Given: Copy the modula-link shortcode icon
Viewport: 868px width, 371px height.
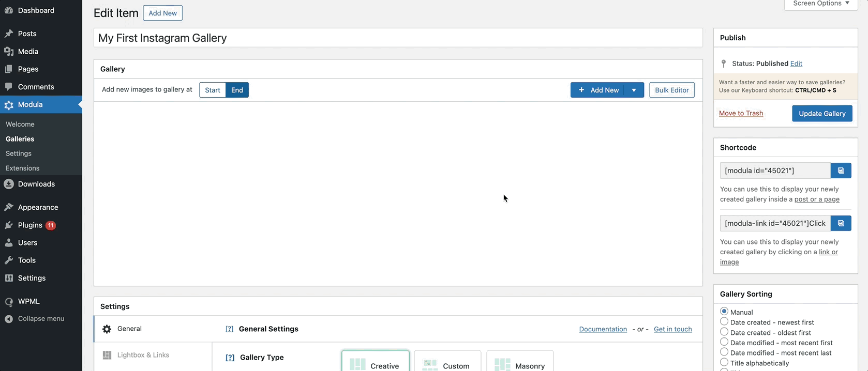Looking at the screenshot, I should tap(841, 223).
